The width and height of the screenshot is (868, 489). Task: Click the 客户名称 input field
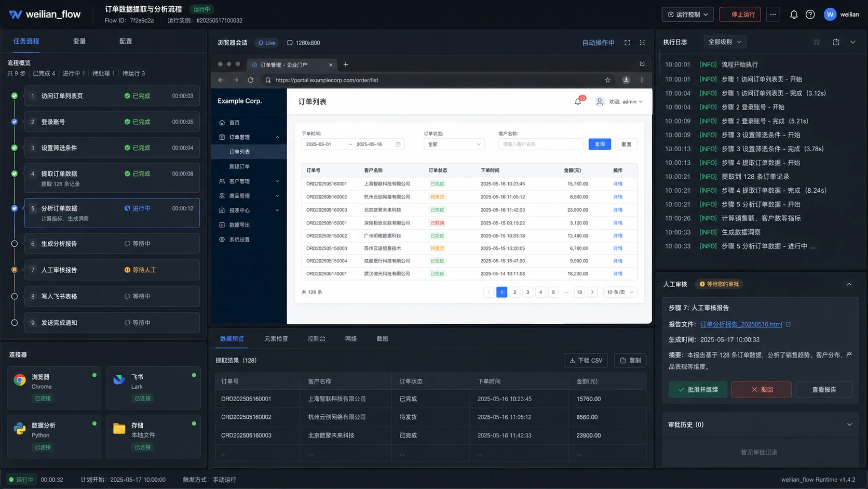click(541, 144)
